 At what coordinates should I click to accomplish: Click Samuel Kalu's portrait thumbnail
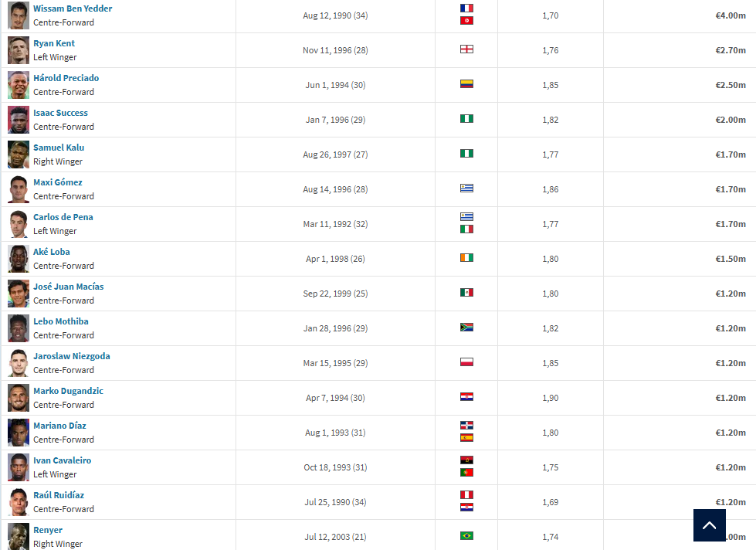[x=19, y=154]
